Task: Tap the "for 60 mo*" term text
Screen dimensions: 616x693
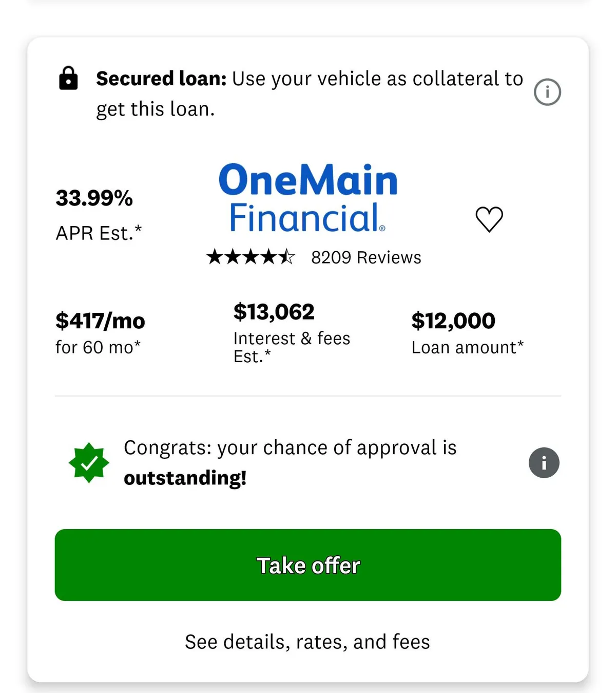Action: click(x=98, y=347)
